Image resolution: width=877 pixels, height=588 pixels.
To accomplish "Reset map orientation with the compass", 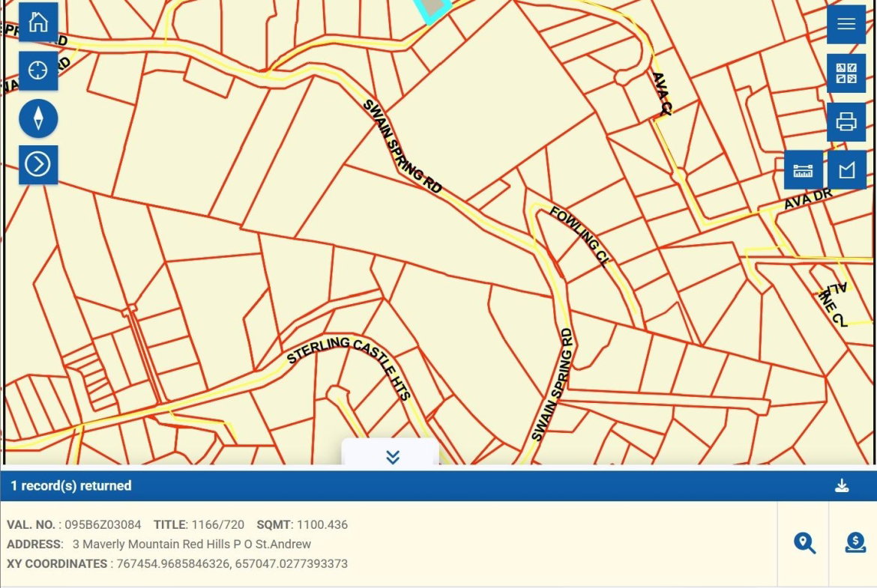I will (x=37, y=118).
